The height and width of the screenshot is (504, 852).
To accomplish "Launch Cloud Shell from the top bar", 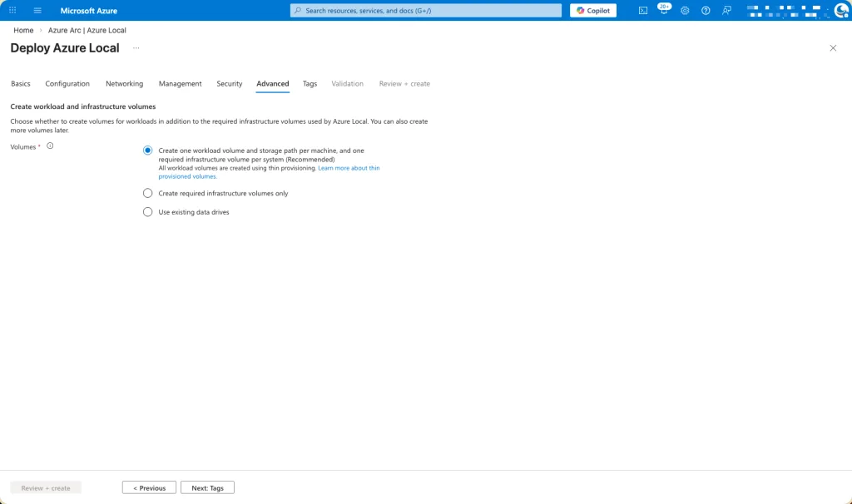I will (643, 10).
